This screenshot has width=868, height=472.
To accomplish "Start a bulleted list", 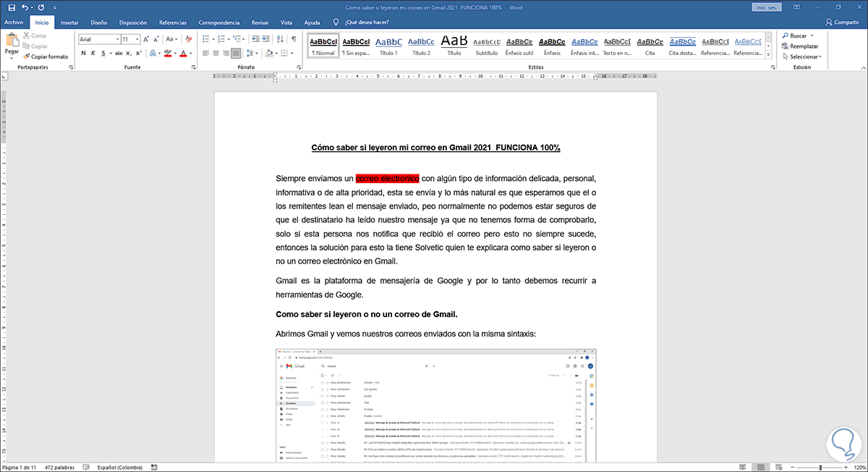I will (x=207, y=39).
